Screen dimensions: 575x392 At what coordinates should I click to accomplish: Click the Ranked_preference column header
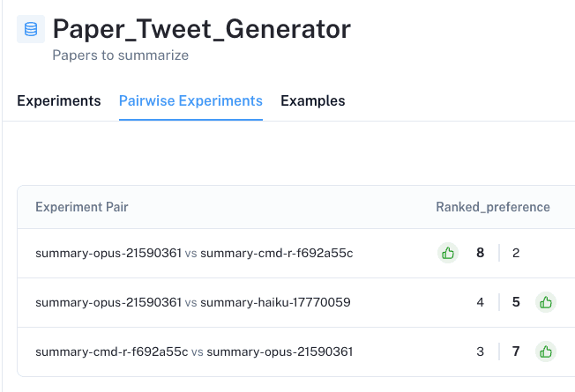pos(493,207)
